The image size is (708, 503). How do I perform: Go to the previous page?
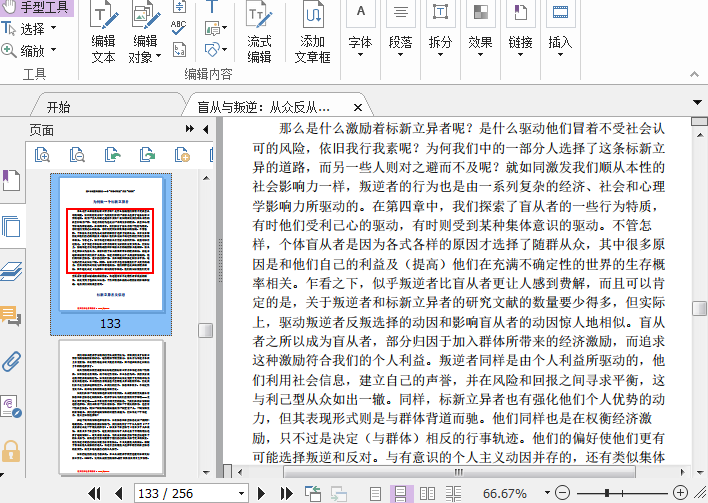(119, 493)
